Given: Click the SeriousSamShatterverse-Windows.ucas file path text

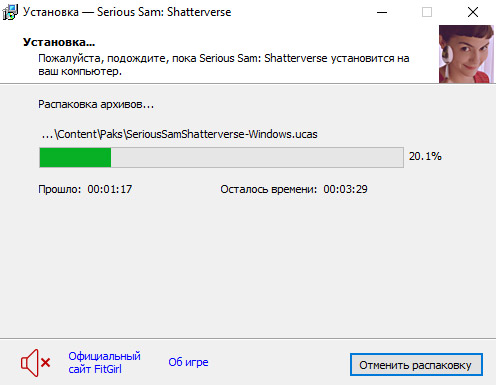Looking at the screenshot, I should coord(179,134).
